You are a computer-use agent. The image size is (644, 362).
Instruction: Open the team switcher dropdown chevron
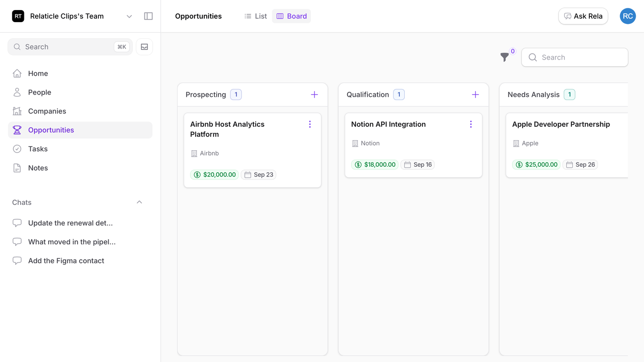pyautogui.click(x=129, y=17)
